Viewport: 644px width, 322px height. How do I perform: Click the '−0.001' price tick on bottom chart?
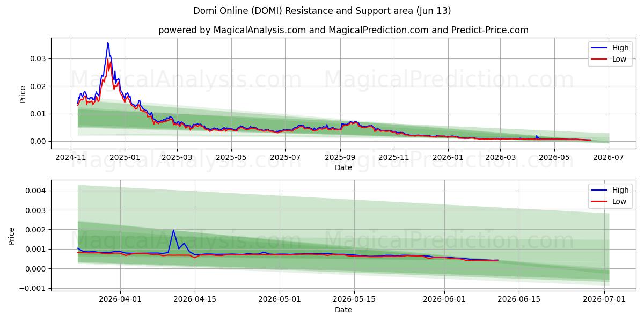(33, 288)
